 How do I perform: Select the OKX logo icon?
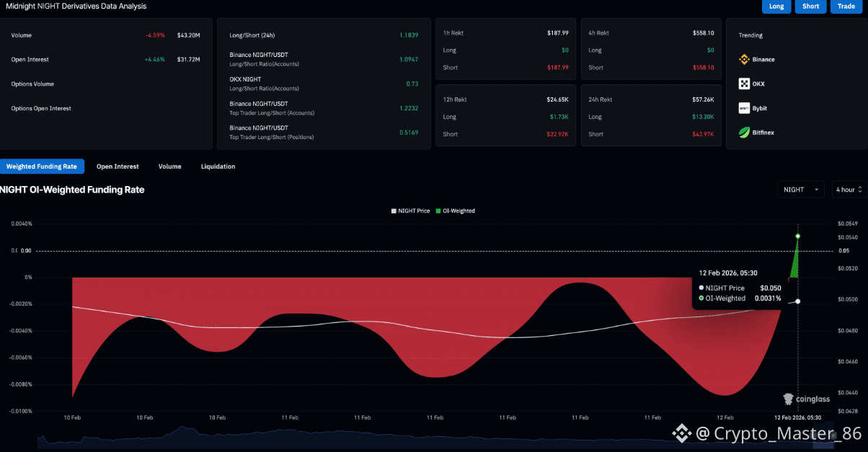(744, 84)
